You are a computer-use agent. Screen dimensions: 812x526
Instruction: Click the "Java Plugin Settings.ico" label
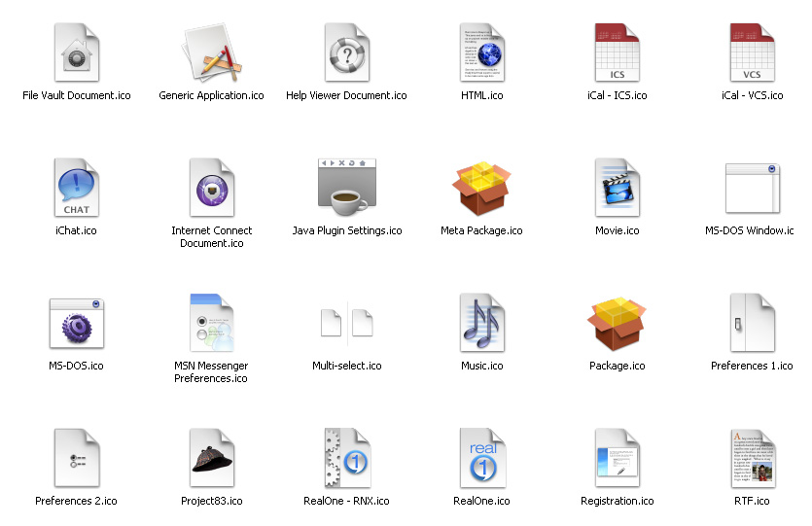click(x=347, y=230)
